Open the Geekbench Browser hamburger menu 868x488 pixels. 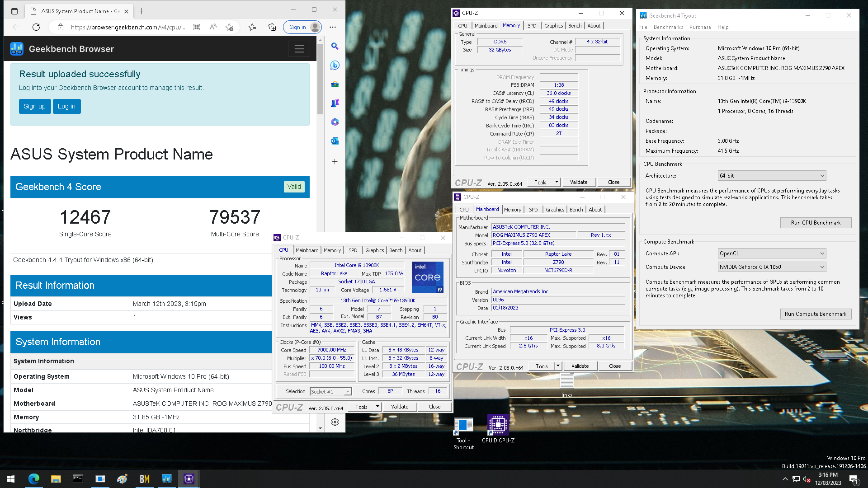299,49
